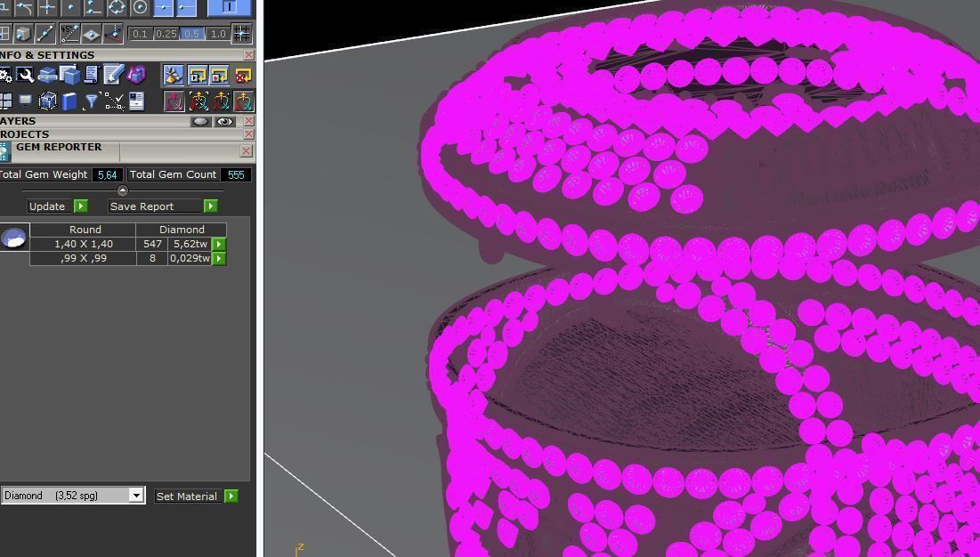This screenshot has width=980, height=557.
Task: Click the yellow icon with red X
Action: (x=243, y=75)
